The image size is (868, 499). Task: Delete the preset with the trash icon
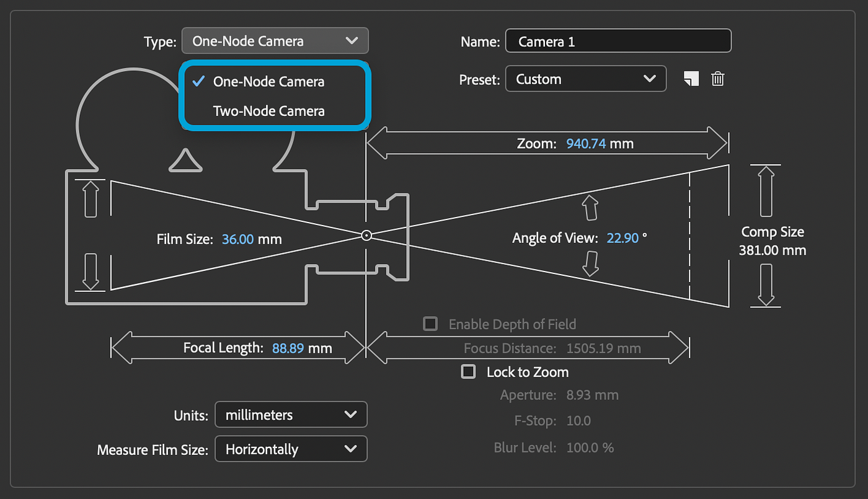(717, 79)
